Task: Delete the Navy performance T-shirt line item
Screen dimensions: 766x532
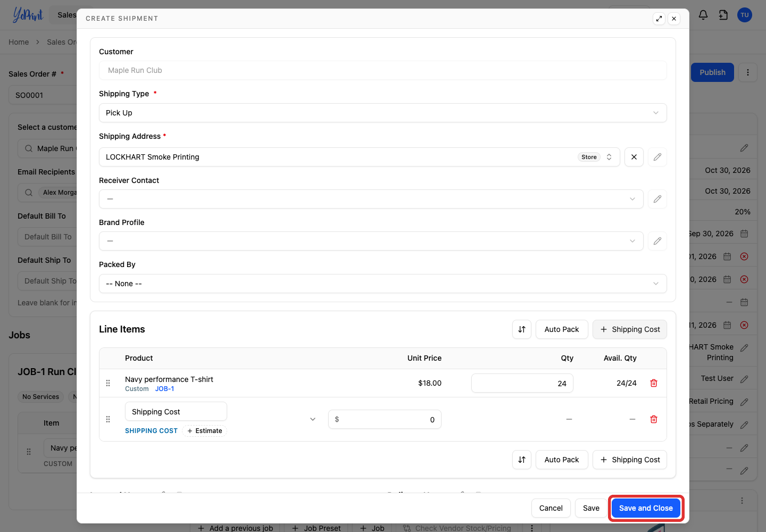Action: pos(654,383)
